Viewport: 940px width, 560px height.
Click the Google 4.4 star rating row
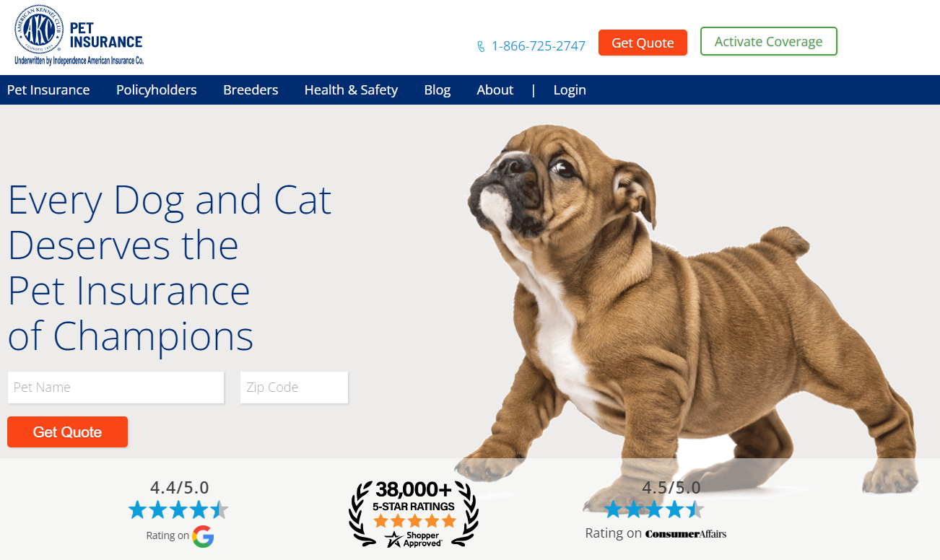[x=178, y=510]
